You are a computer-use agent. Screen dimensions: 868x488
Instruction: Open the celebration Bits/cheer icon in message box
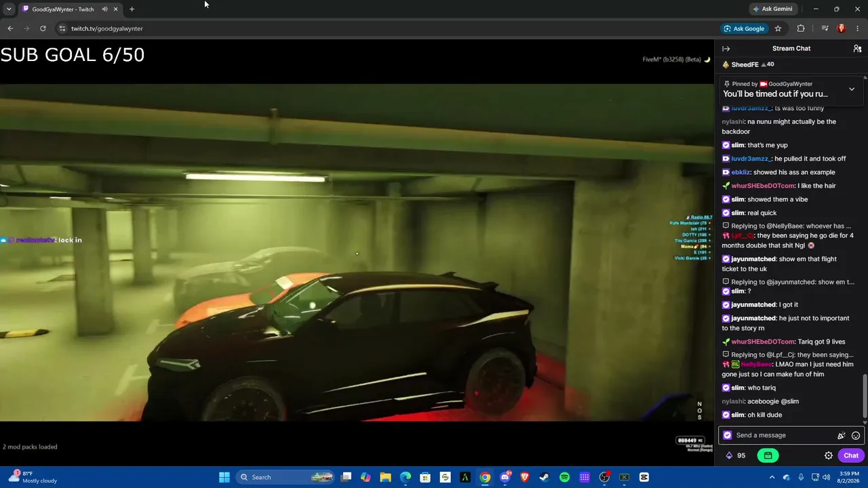(841, 436)
